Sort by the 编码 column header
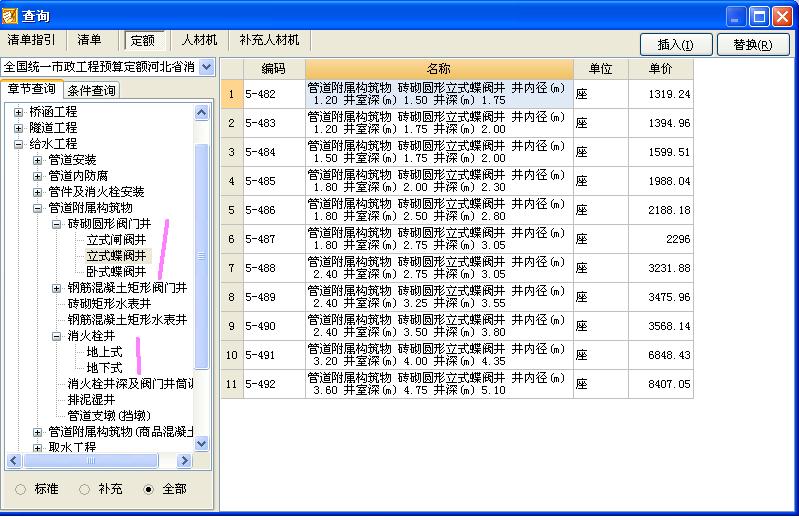 point(274,69)
